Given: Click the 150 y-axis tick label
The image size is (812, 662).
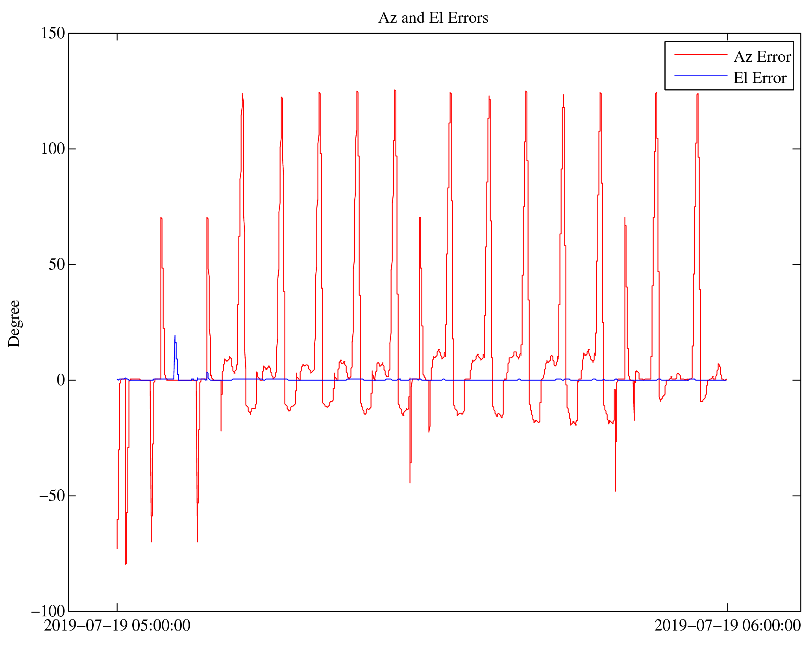Looking at the screenshot, I should (x=53, y=33).
